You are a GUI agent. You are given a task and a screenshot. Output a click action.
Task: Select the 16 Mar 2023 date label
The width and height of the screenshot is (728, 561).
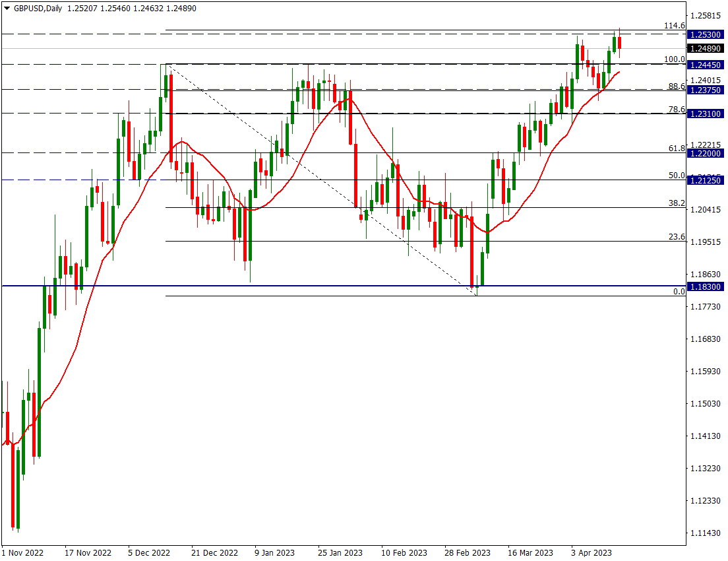point(531,552)
